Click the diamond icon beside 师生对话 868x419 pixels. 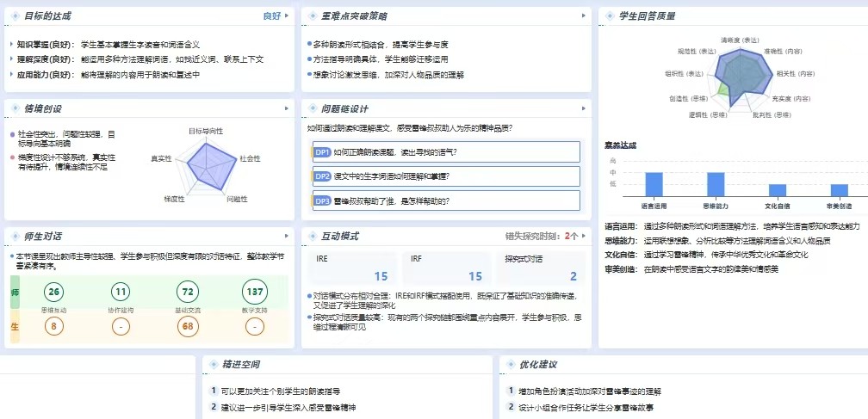[x=16, y=237]
